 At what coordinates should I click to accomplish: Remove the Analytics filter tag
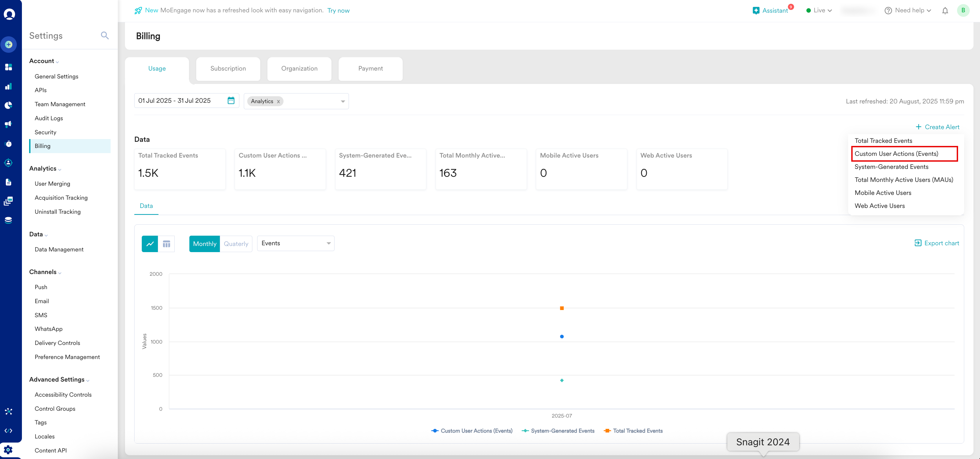click(x=278, y=101)
